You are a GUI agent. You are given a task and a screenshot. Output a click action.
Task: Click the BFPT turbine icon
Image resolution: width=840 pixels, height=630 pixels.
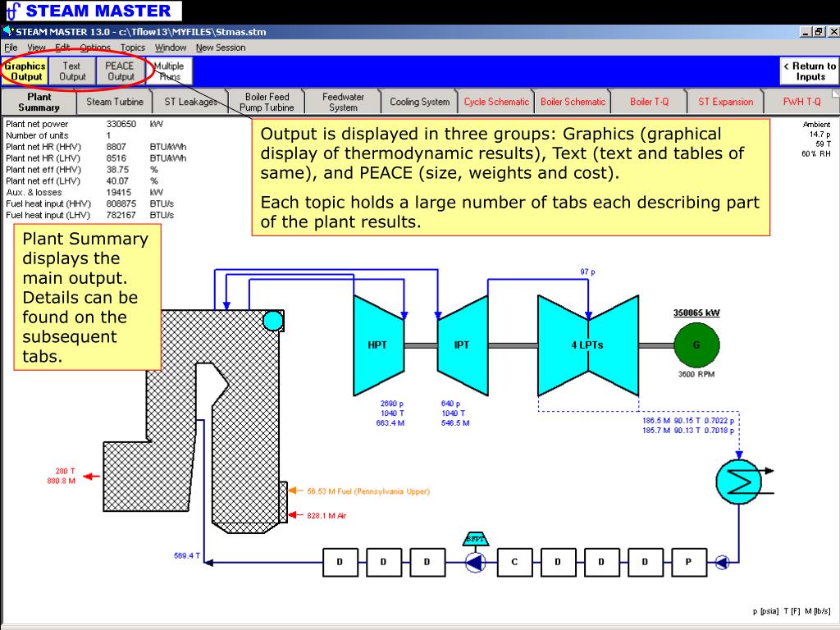pyautogui.click(x=475, y=539)
